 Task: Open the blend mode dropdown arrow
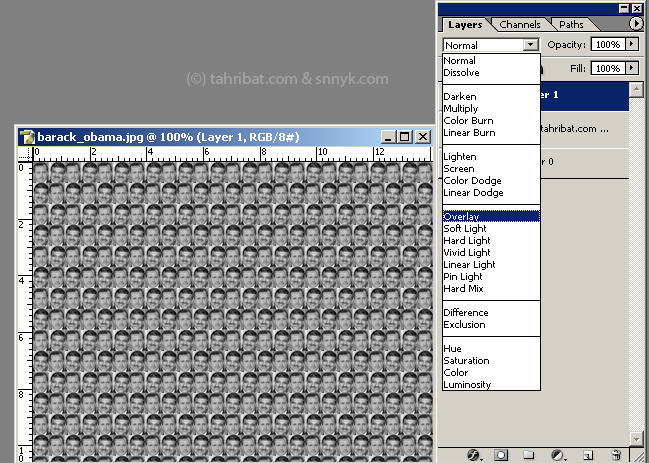530,45
